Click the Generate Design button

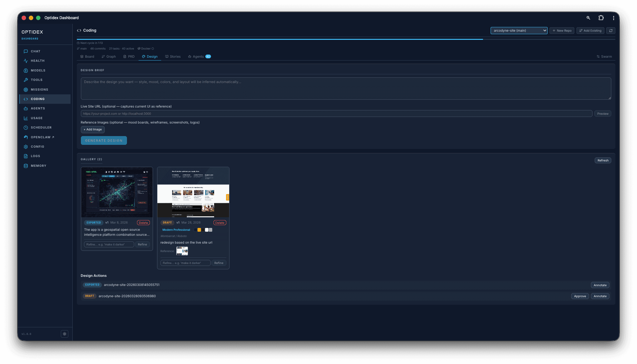pos(104,140)
